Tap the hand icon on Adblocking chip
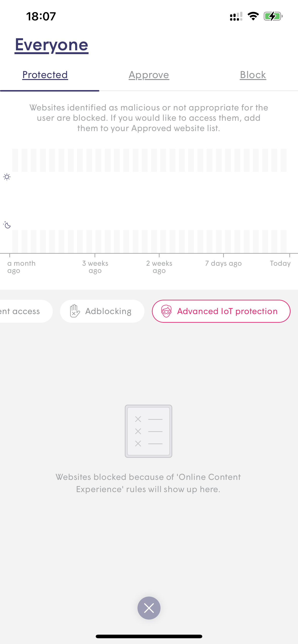This screenshot has width=298, height=644. click(x=75, y=311)
